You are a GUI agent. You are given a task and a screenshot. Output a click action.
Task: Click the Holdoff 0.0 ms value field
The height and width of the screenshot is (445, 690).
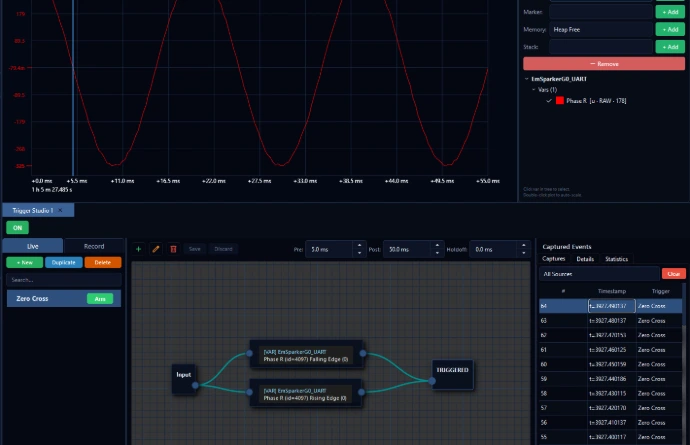click(495, 250)
